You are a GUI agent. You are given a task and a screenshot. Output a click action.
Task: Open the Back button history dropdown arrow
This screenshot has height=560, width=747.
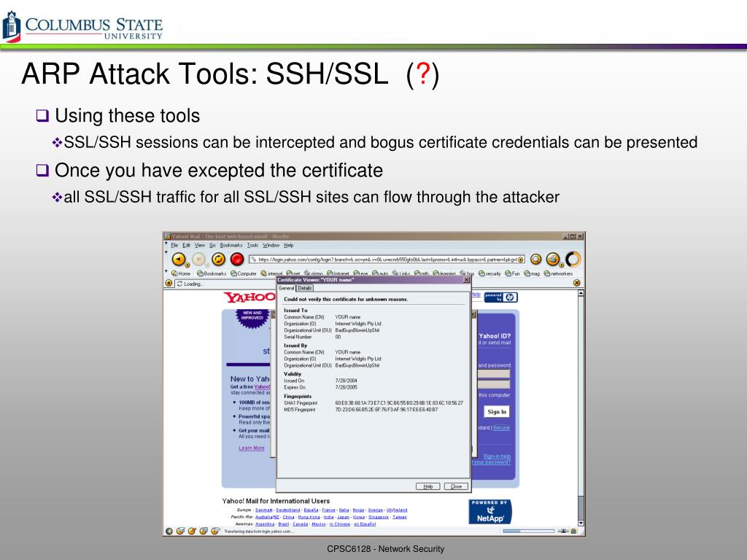tap(187, 265)
